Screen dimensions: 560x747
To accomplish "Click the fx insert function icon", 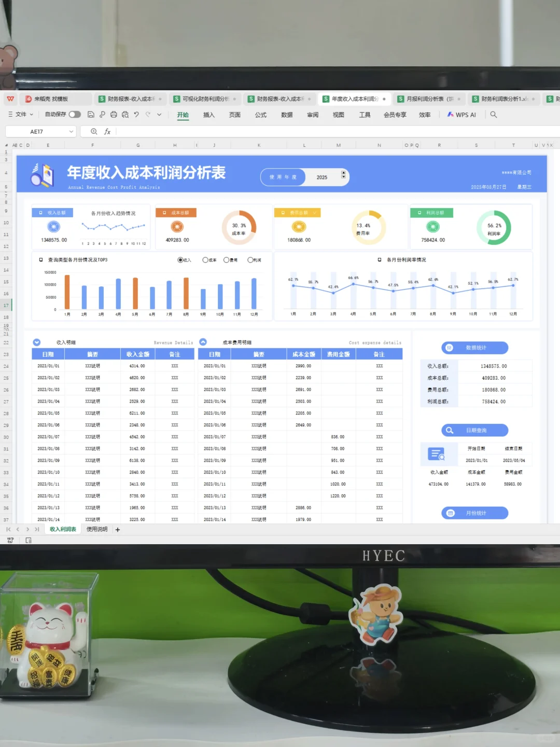I will coord(107,132).
